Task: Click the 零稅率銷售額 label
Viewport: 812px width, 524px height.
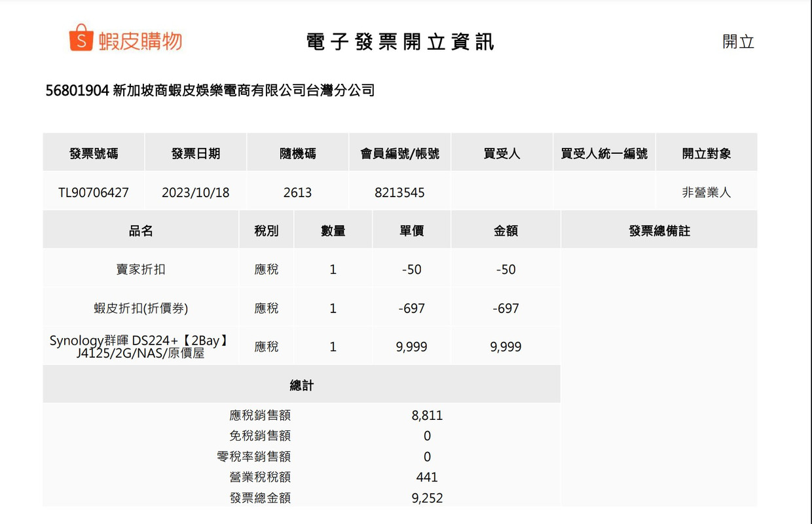Action: (x=254, y=457)
